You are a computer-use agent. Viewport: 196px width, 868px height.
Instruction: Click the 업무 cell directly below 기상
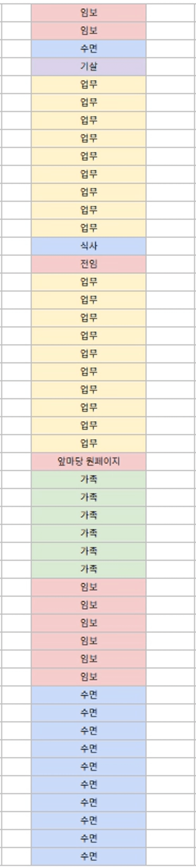point(89,85)
